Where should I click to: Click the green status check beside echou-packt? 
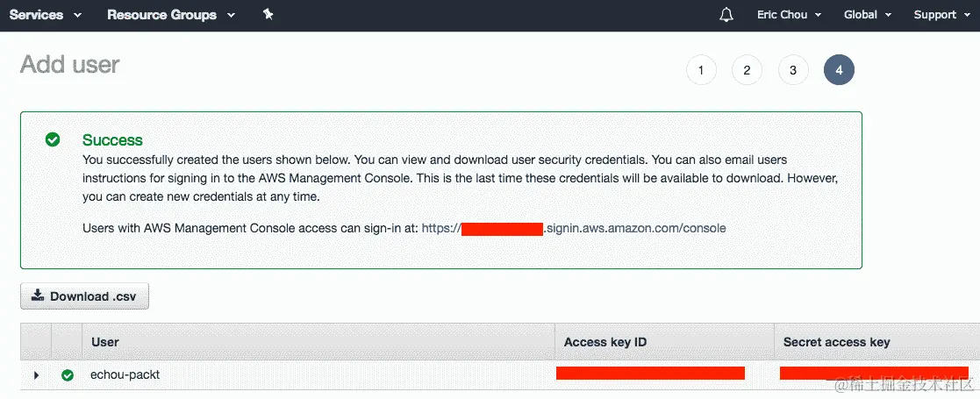[x=68, y=375]
